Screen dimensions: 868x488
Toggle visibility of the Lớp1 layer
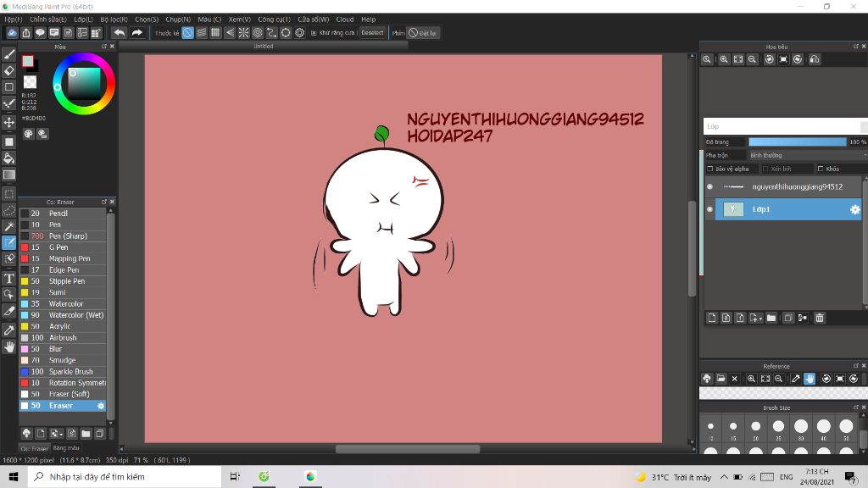[709, 209]
